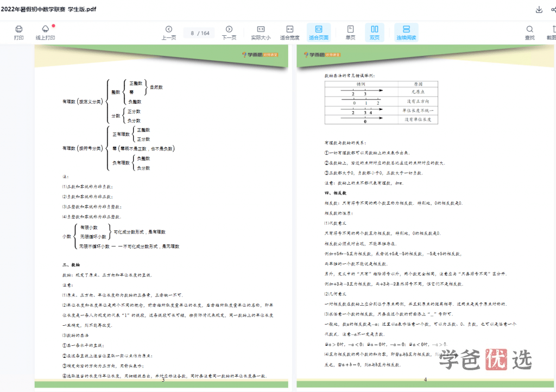The image size is (556, 392).
Task: Open 查找 search tool
Action: point(530,33)
